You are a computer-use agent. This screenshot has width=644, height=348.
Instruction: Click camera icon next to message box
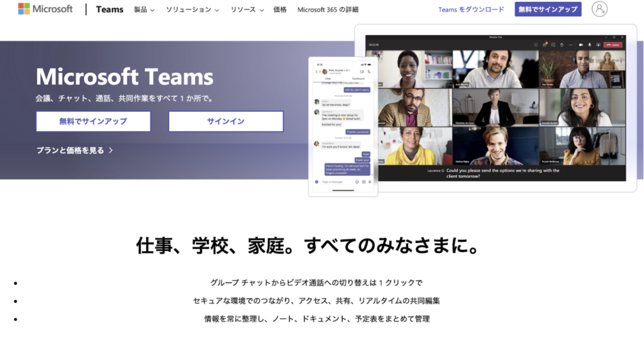tap(364, 182)
